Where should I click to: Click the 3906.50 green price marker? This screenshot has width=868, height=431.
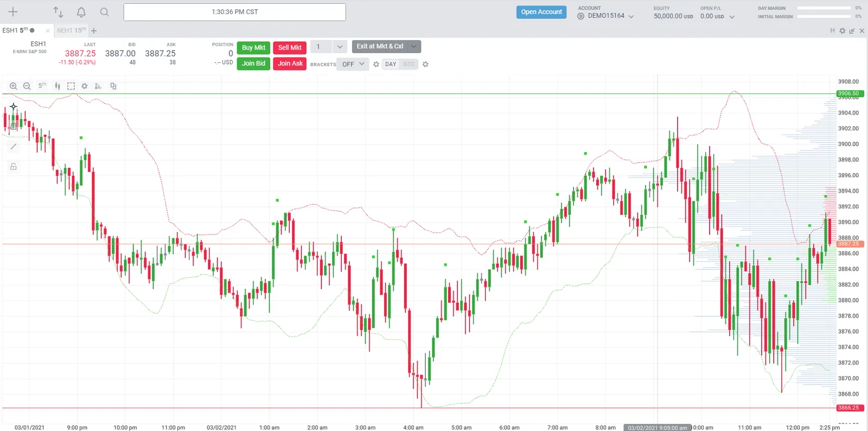point(850,93)
